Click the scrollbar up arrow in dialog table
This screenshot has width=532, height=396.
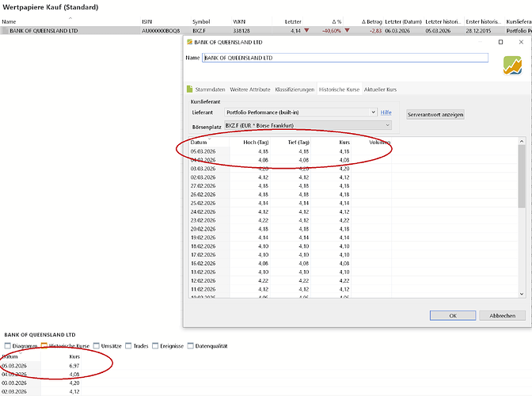[x=522, y=141]
